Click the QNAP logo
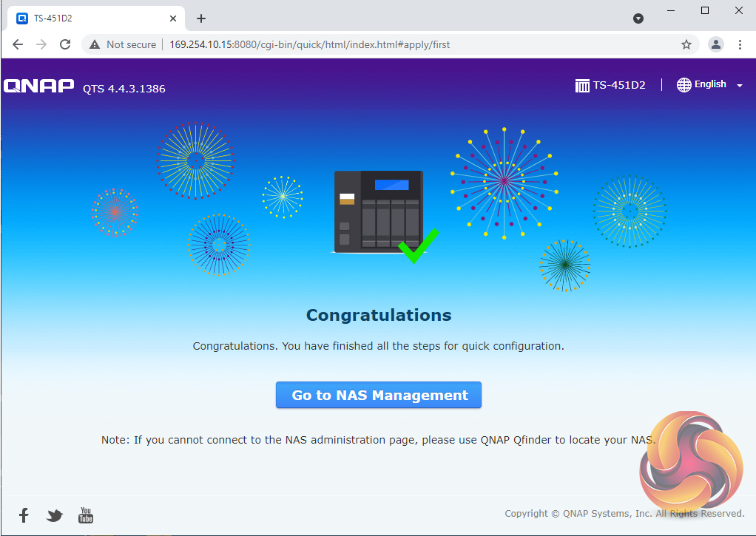Viewport: 756px width, 536px height. click(39, 86)
